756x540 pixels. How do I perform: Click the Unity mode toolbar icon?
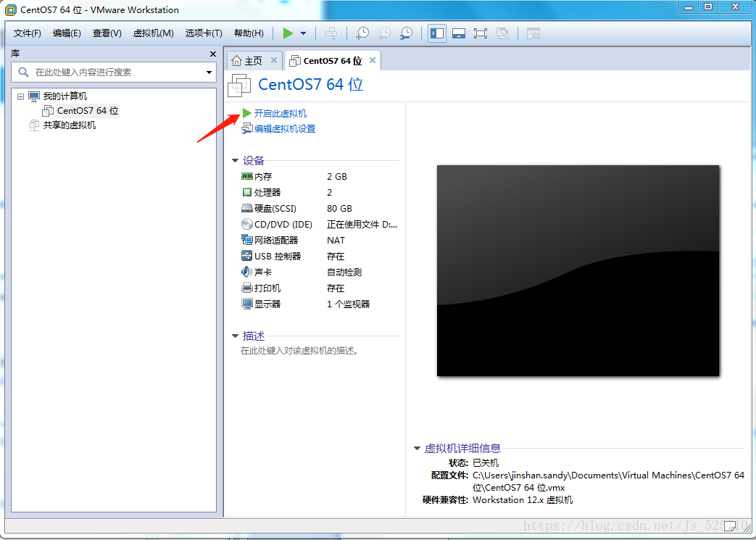[502, 33]
